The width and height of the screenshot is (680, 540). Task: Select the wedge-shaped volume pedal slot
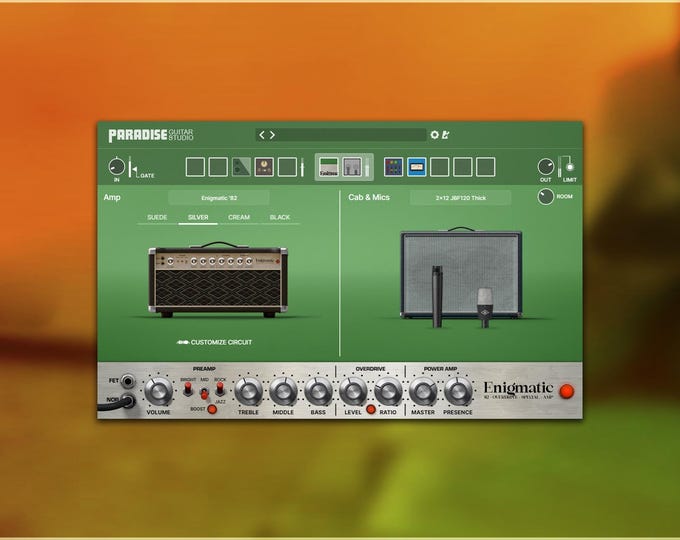tap(241, 167)
